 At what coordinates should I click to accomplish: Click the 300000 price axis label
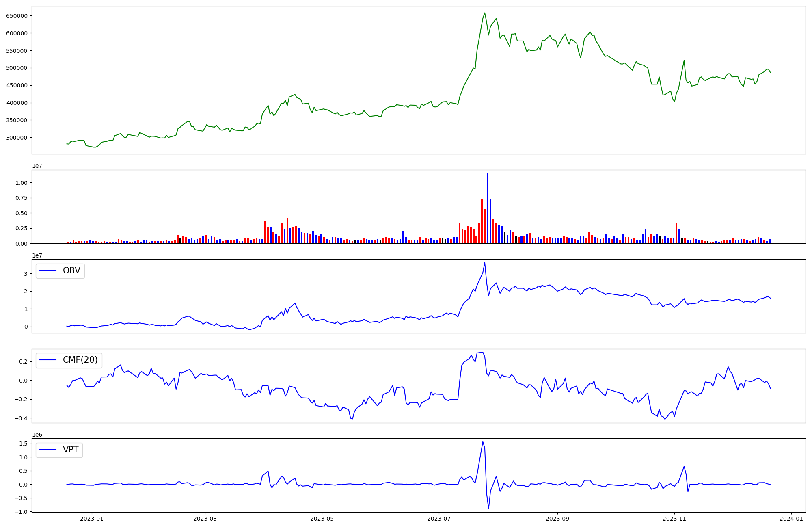(x=17, y=138)
